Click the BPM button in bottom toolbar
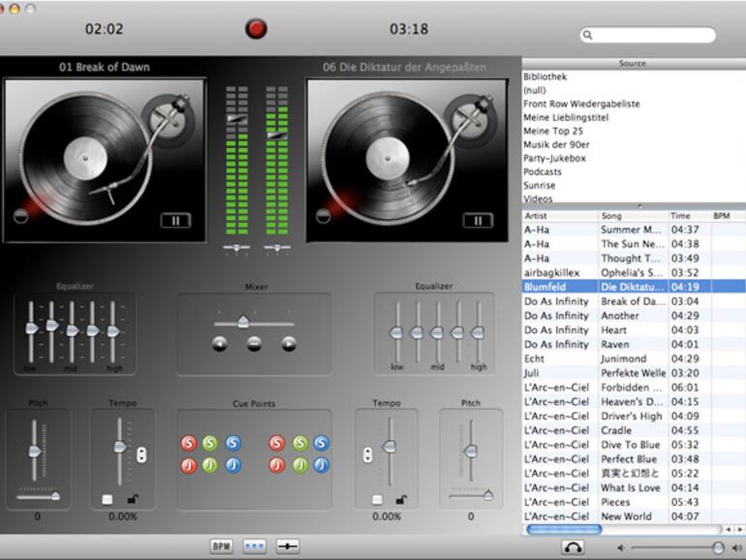Screen dimensions: 746x560 click(x=222, y=546)
